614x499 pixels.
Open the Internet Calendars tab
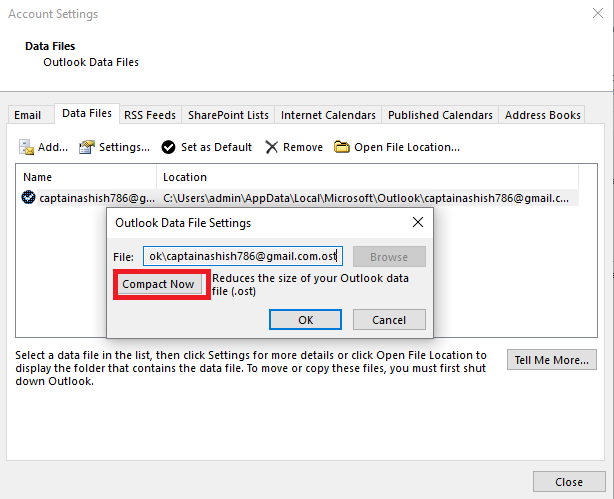[x=328, y=115]
